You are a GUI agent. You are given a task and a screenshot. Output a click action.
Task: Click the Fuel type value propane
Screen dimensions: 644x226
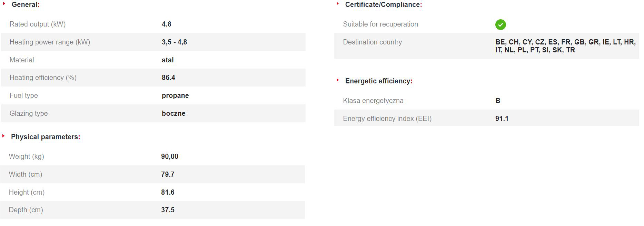tap(175, 95)
